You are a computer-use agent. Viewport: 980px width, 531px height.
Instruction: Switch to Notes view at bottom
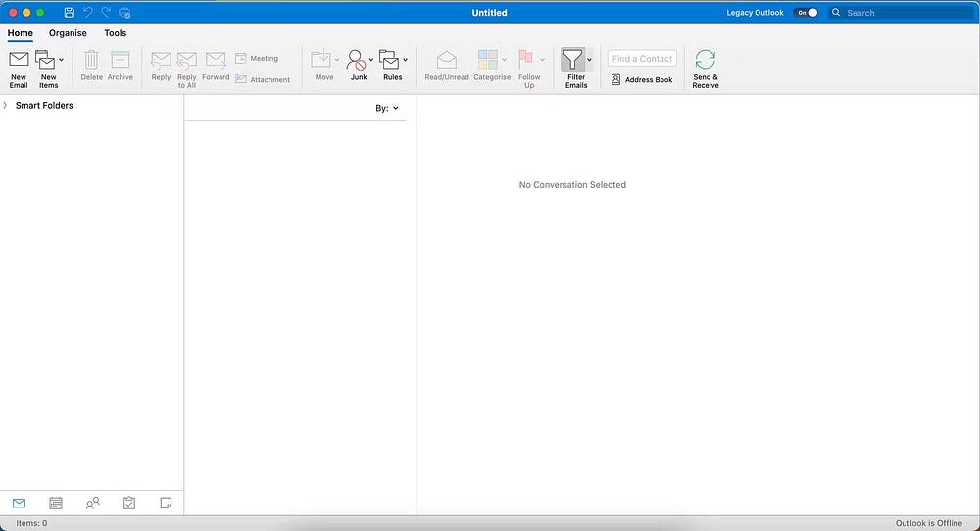[166, 503]
